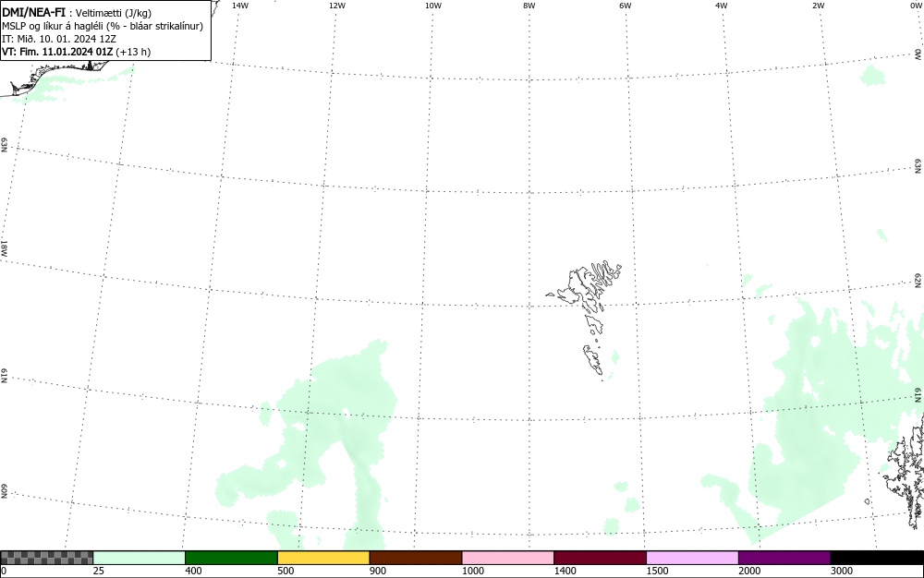Click the 12W longitude label

337,6
